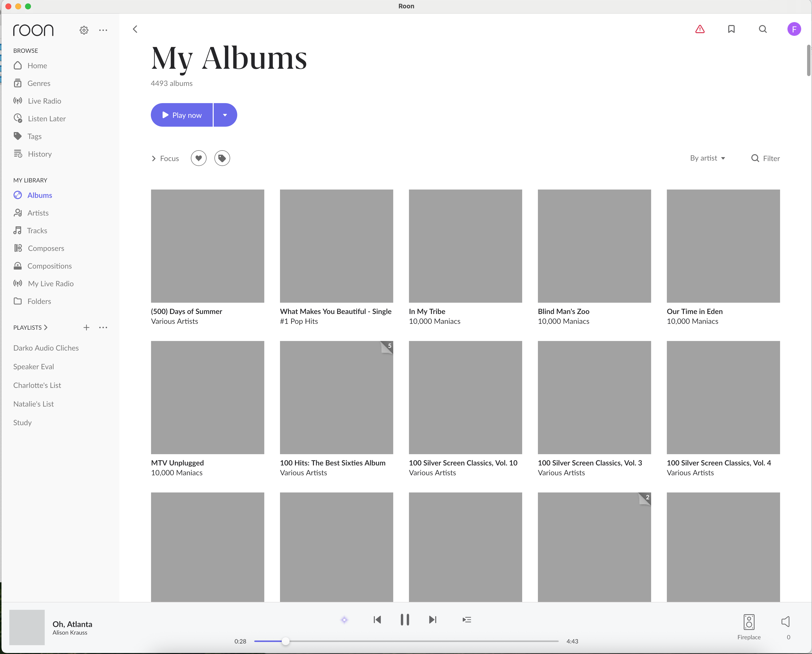Image resolution: width=812 pixels, height=654 pixels.
Task: Skip to next track
Action: click(433, 620)
